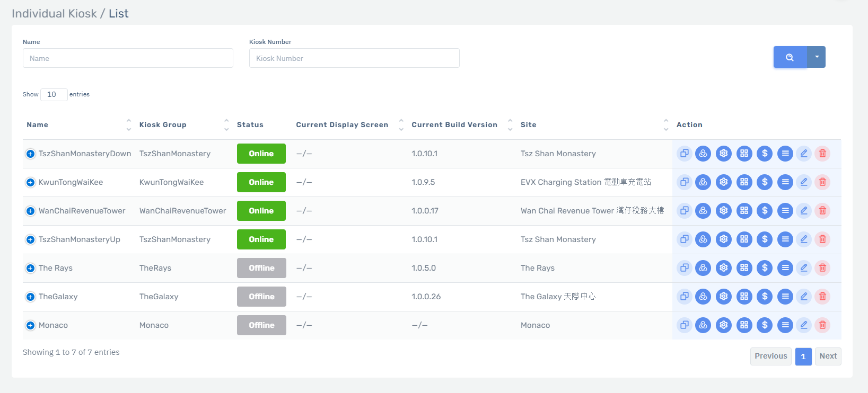Edit The Rays kiosk with pencil icon
The height and width of the screenshot is (393, 868).
804,268
